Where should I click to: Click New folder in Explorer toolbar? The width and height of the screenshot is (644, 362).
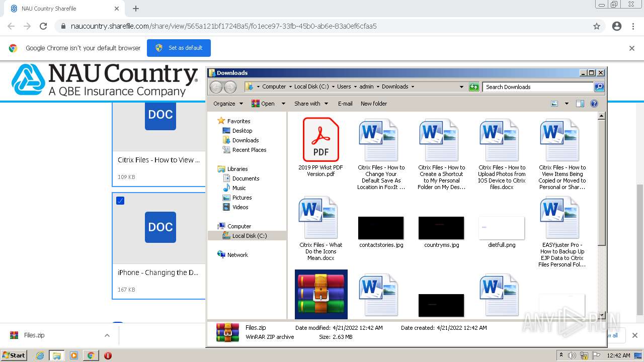[374, 104]
